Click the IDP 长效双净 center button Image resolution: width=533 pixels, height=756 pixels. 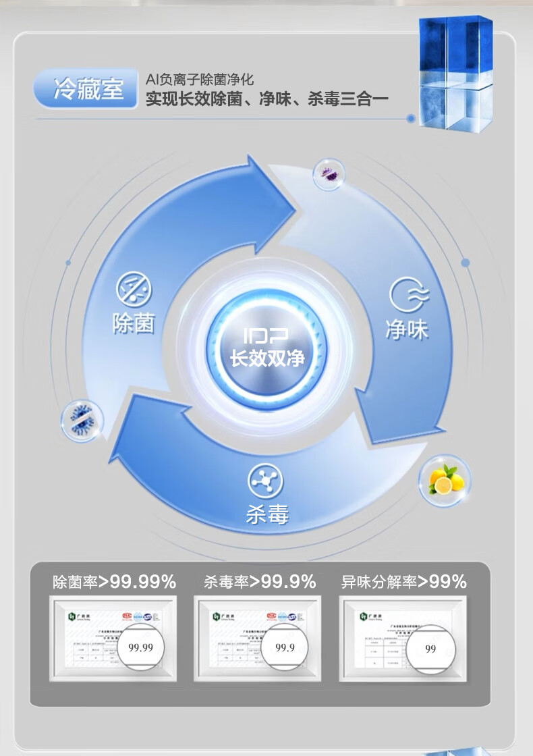click(x=266, y=348)
